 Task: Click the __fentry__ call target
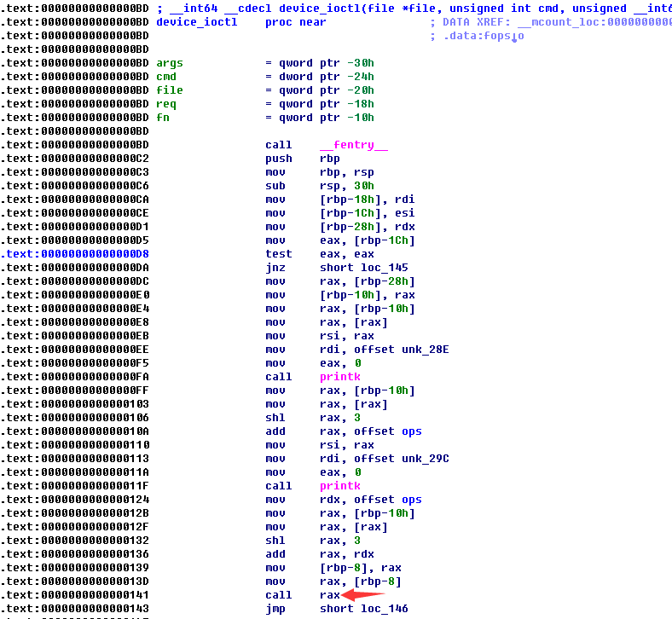click(x=353, y=145)
